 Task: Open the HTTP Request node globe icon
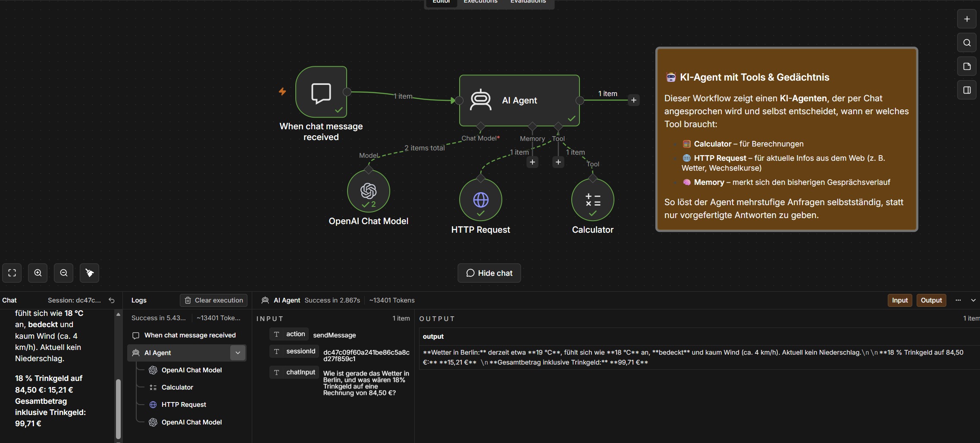point(481,200)
